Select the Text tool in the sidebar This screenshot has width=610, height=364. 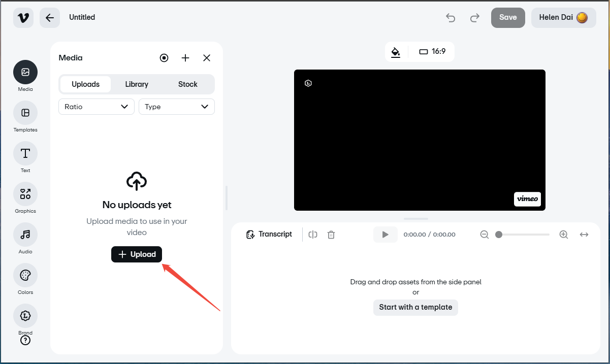click(25, 154)
